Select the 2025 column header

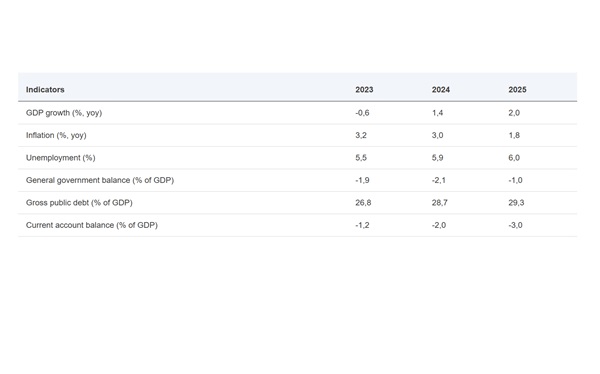pos(517,90)
